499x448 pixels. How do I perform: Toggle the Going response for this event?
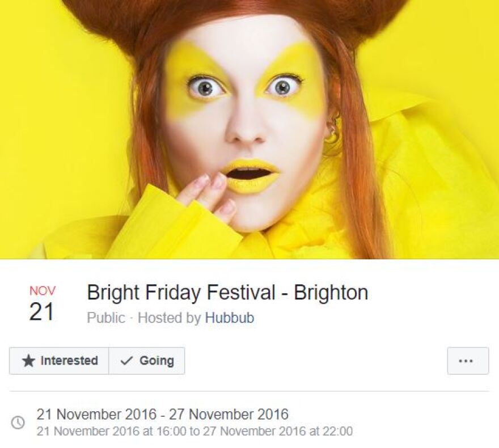tap(147, 361)
